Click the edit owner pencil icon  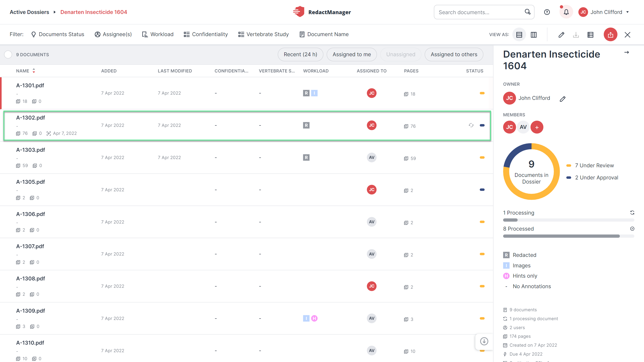coord(563,99)
